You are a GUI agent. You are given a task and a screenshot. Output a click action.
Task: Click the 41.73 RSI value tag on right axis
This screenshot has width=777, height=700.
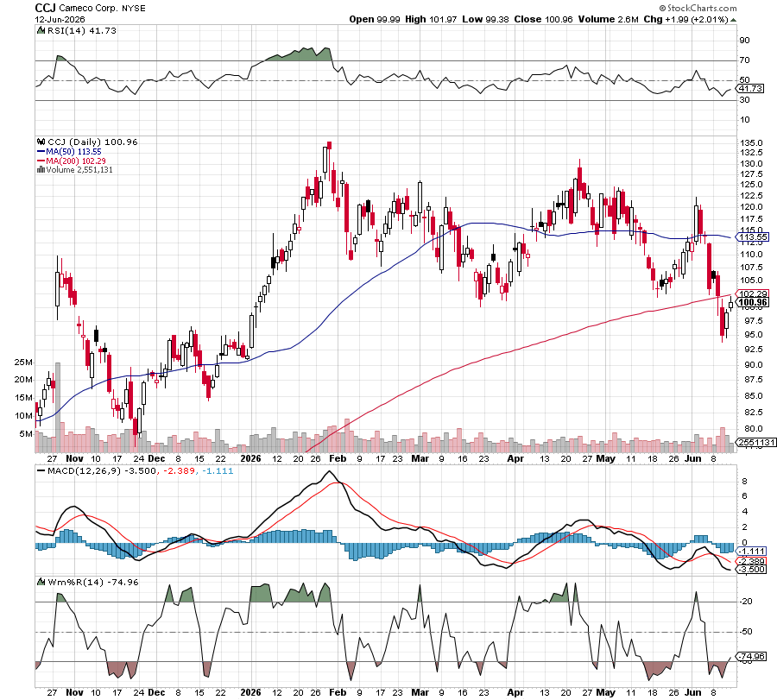coord(751,89)
